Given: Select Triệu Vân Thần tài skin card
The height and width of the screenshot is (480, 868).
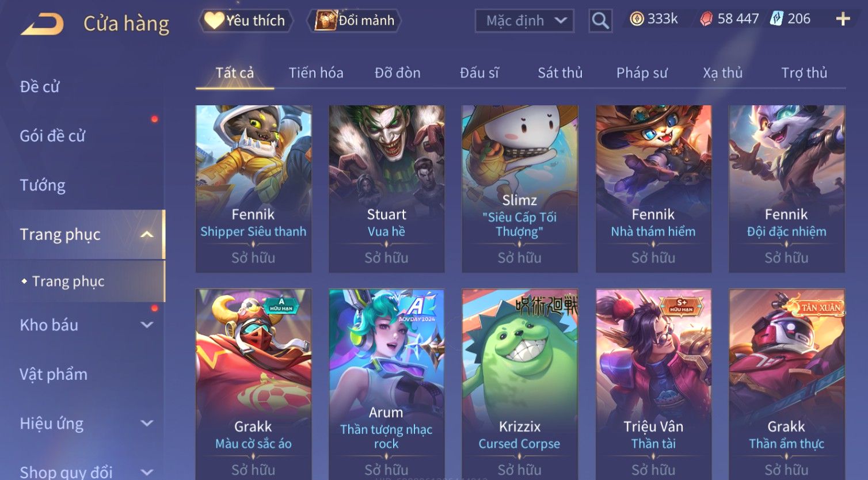Looking at the screenshot, I should 653,384.
